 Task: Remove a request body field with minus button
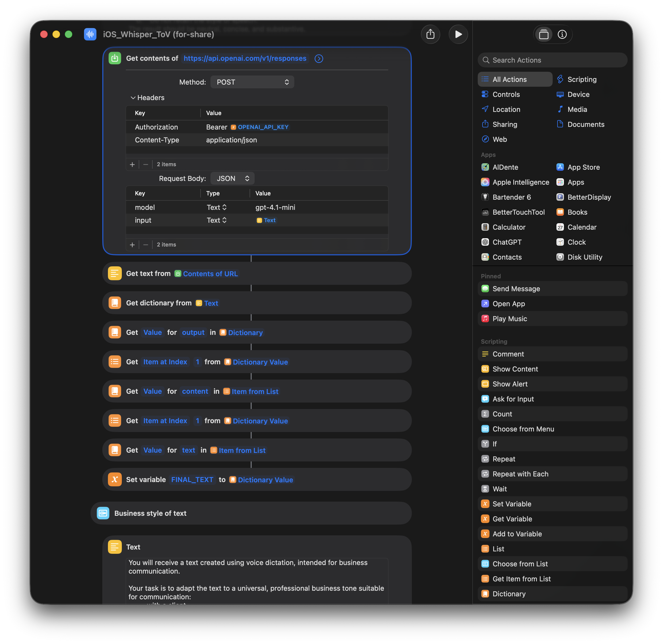(x=145, y=245)
